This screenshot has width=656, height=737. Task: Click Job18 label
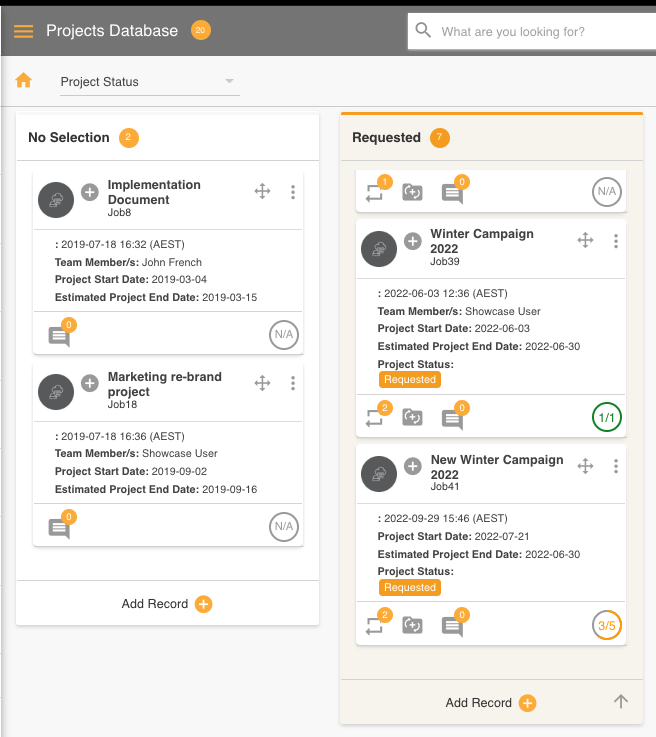122,404
